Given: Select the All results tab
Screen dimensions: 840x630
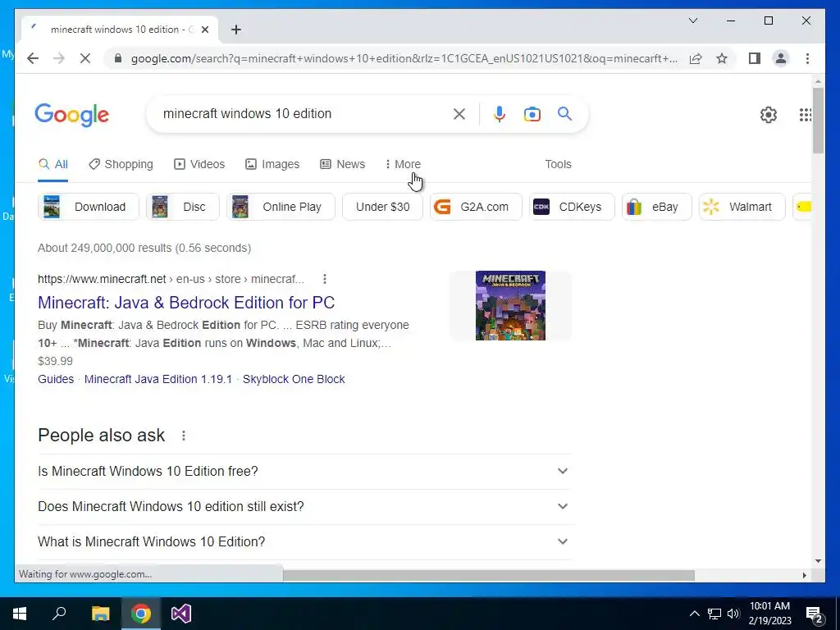Looking at the screenshot, I should pyautogui.click(x=53, y=164).
